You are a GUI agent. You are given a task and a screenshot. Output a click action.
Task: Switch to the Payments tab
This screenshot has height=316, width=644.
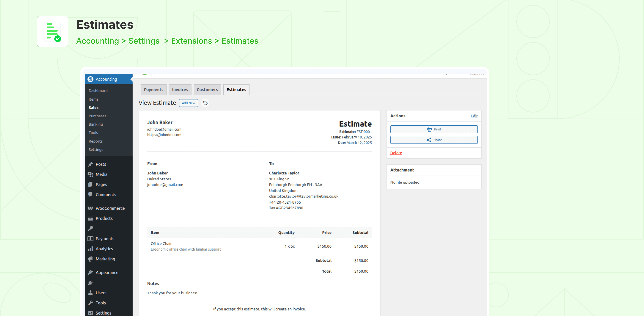click(x=154, y=90)
